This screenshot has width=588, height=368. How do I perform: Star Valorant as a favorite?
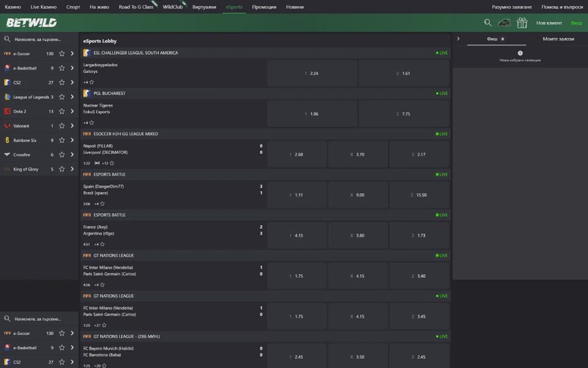tap(62, 126)
